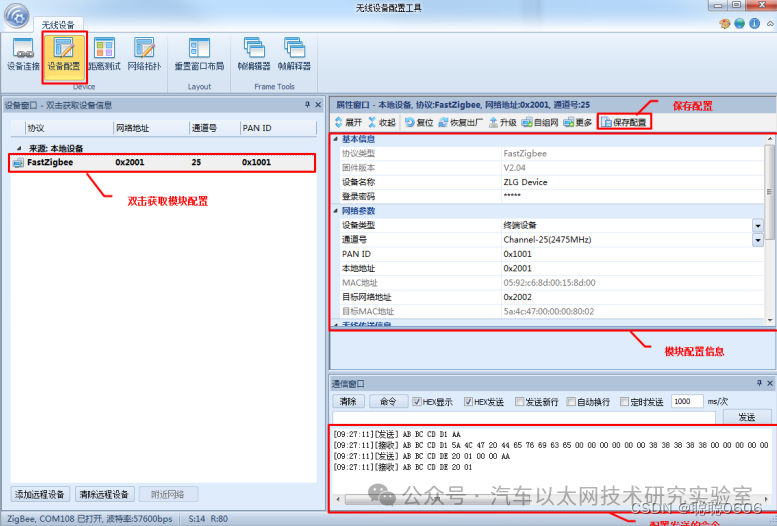This screenshot has width=777, height=526.
Task: Open the 网络拓扑 network topology tool
Action: click(144, 54)
